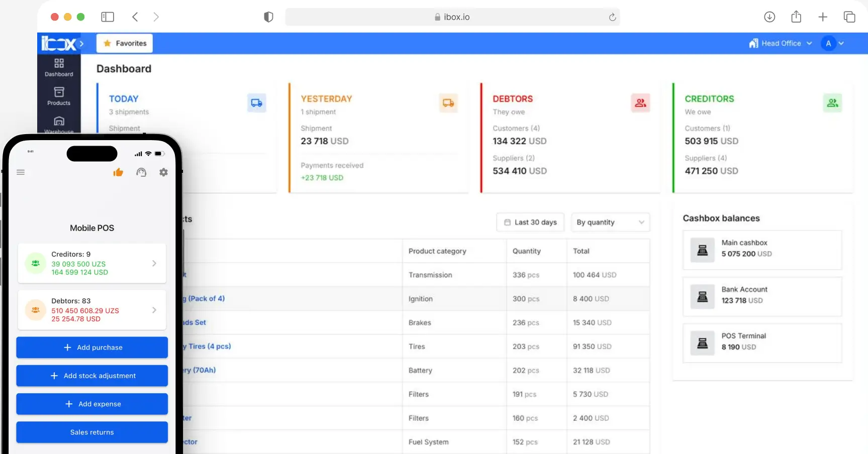The height and width of the screenshot is (454, 868).
Task: Expand the Creditors: 9 entry via its chevron
Action: point(154,263)
